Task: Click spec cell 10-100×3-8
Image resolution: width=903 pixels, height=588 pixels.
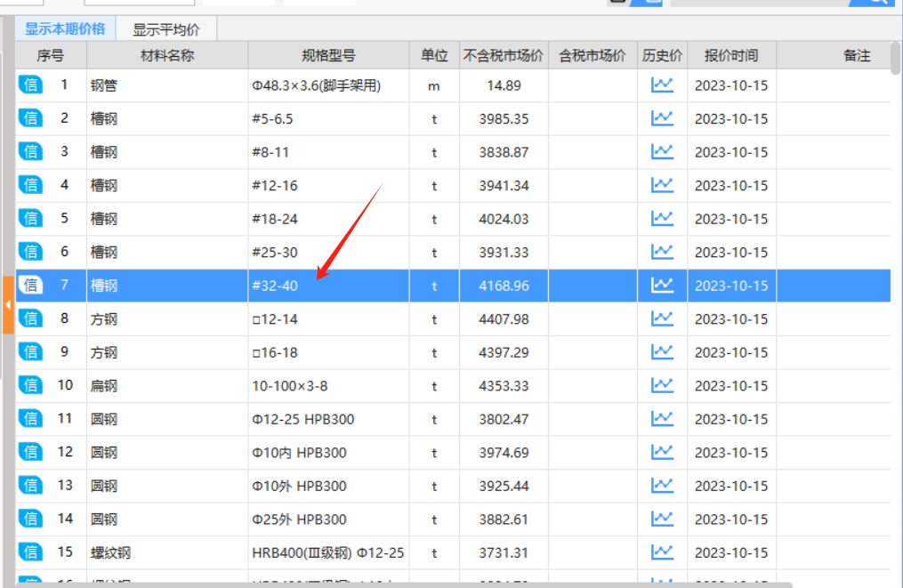Action: pos(328,386)
